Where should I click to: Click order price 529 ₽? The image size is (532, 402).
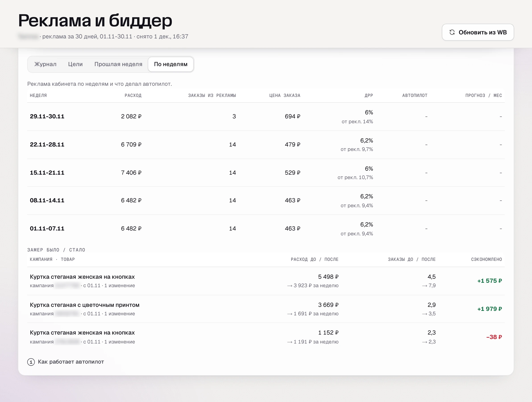(293, 173)
